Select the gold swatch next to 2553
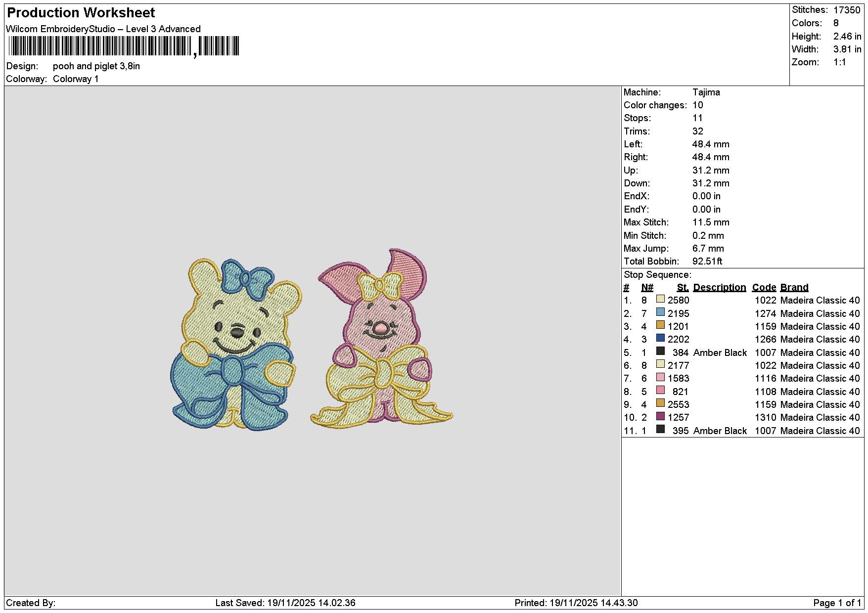 pyautogui.click(x=660, y=403)
